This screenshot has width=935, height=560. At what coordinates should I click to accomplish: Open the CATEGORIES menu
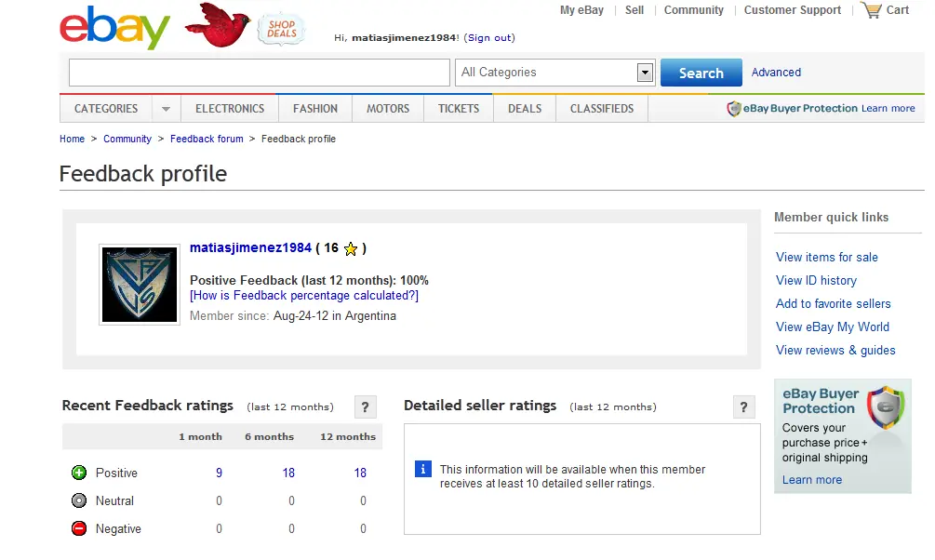(106, 109)
